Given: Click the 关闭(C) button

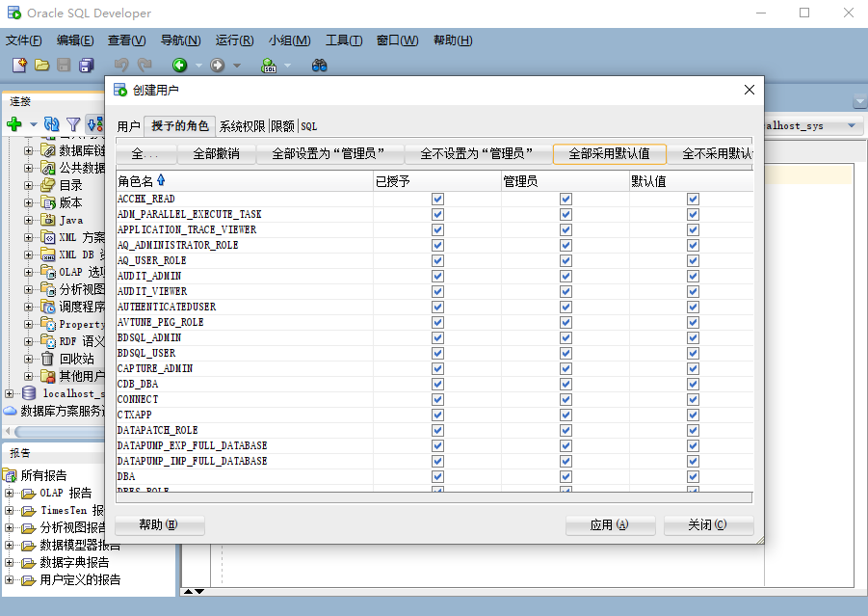Looking at the screenshot, I should [x=708, y=525].
